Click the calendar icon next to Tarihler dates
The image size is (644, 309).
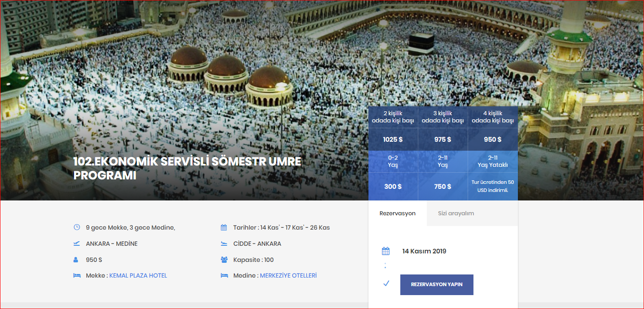click(x=223, y=227)
